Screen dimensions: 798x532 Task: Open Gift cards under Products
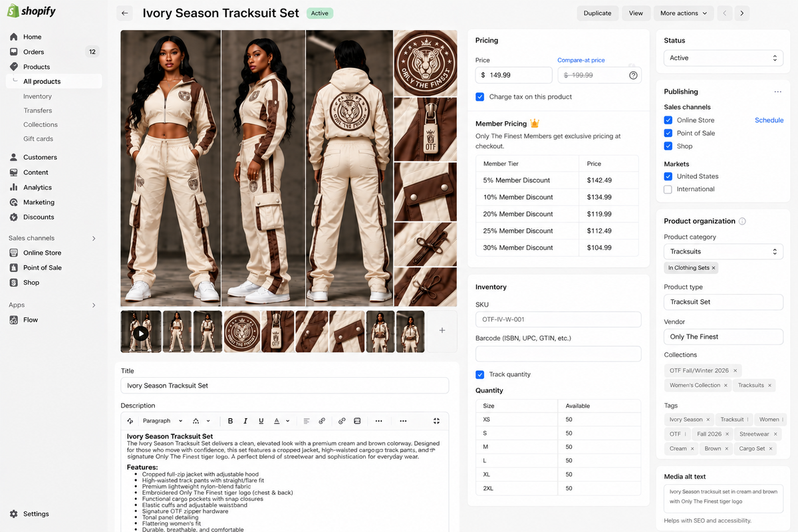click(x=38, y=139)
